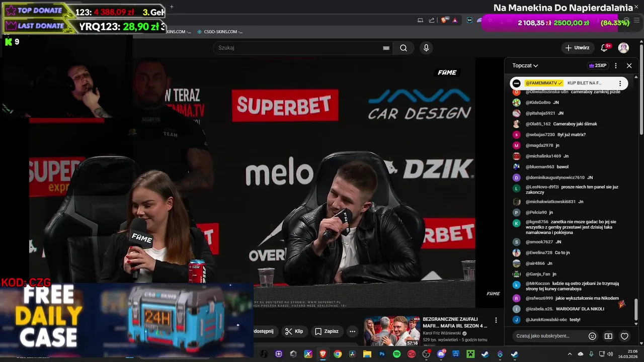Image resolution: width=644 pixels, height=362 pixels.
Task: Open the account avatar menu
Action: [x=623, y=48]
